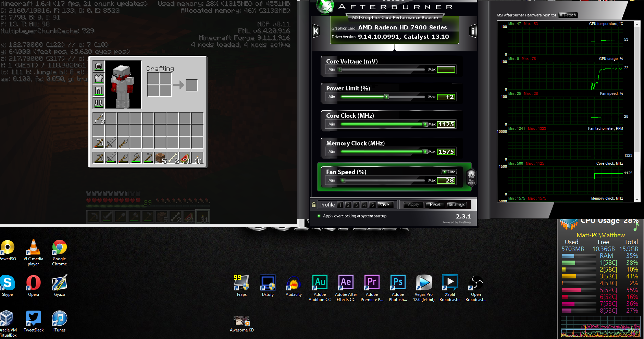Select the leggings armor slot in Minecraft
644x339 pixels.
pyautogui.click(x=99, y=91)
